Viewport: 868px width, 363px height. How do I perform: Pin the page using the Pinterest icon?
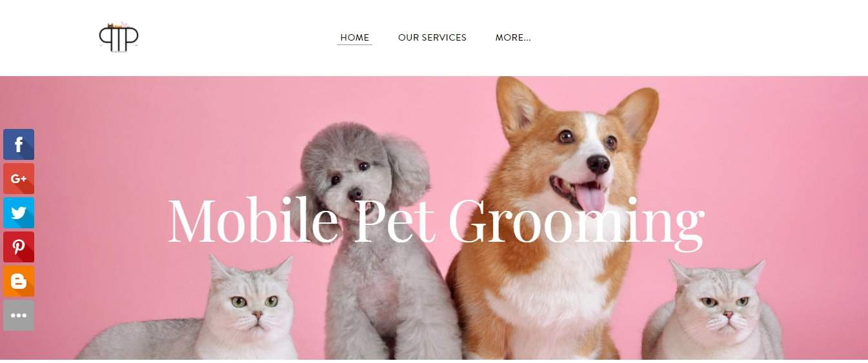tap(19, 247)
